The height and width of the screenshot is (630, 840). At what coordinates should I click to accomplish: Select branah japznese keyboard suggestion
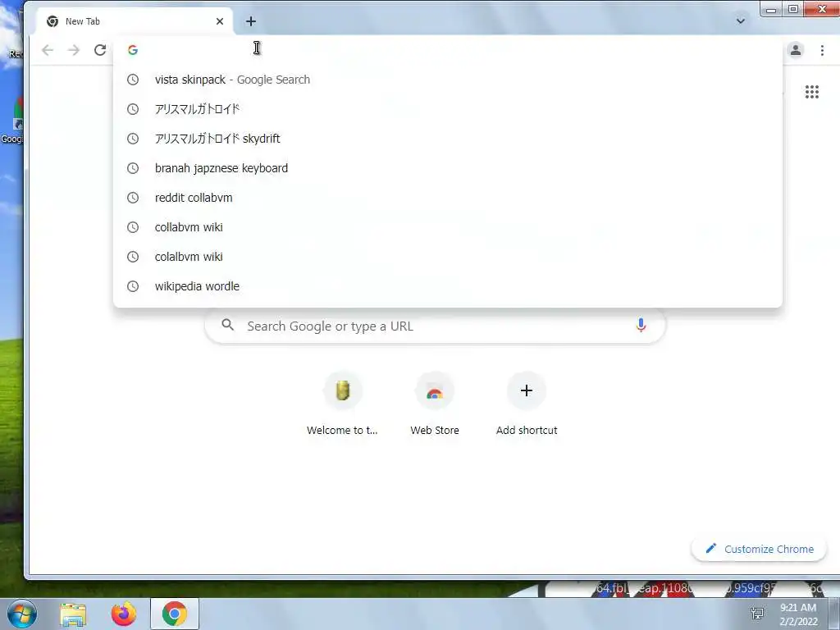[448, 168]
